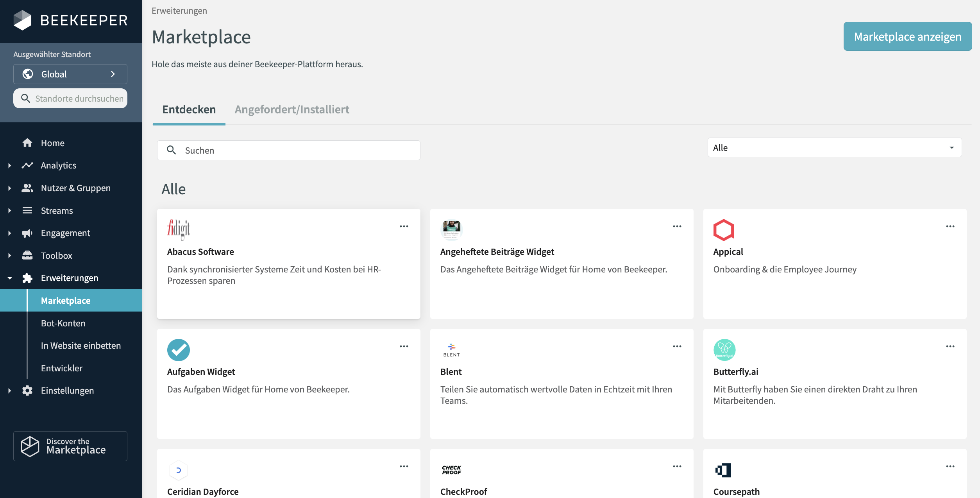This screenshot has height=498, width=980.
Task: Click the Appical hexagon logo
Action: click(x=723, y=230)
